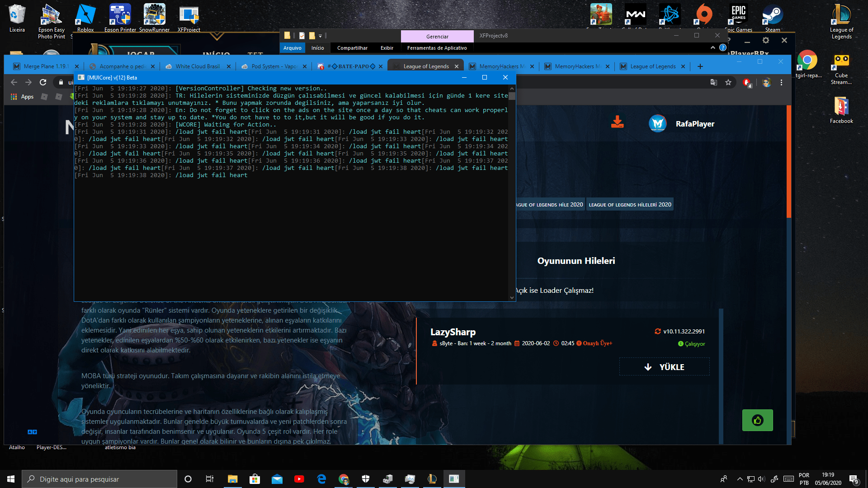Open Steam from the desktop shortcut
This screenshot has height=488, width=868.
[x=773, y=18]
